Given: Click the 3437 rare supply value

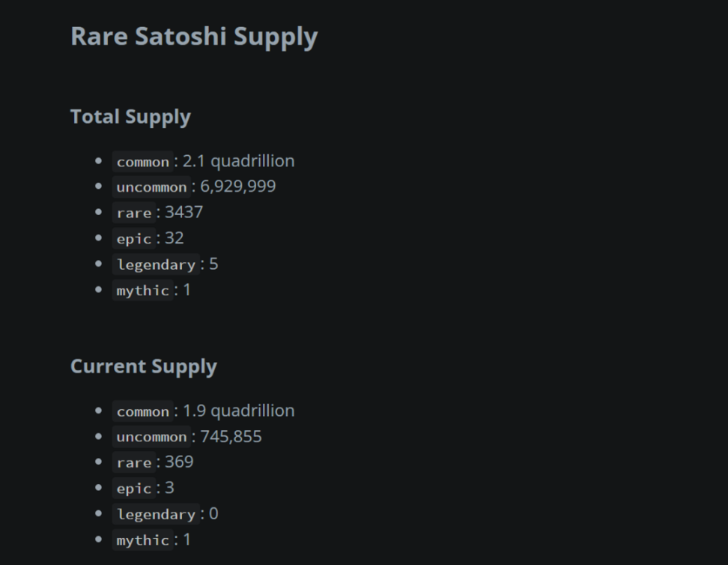Looking at the screenshot, I should tap(184, 212).
